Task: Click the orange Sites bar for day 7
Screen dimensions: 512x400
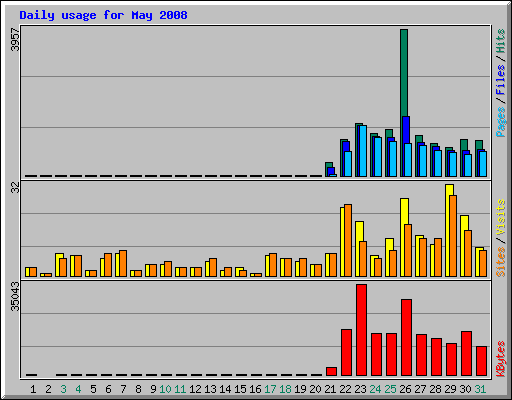Action: pyautogui.click(x=123, y=263)
